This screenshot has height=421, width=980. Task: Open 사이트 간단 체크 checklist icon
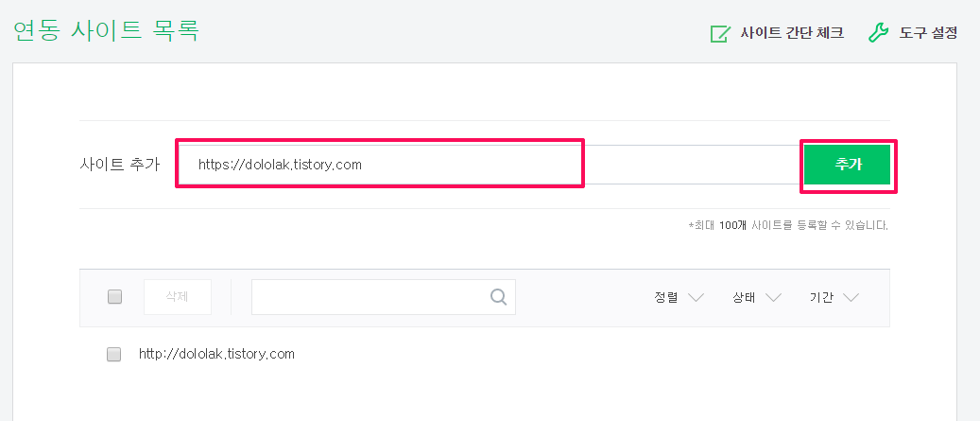click(720, 33)
